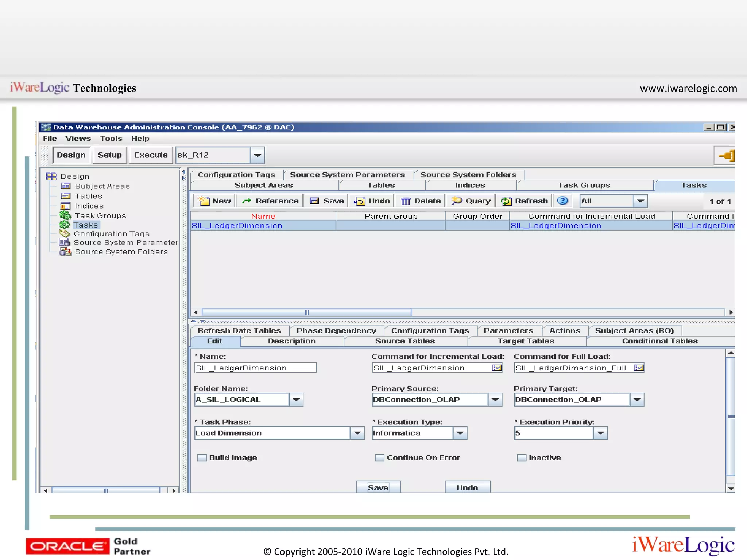Check the Continue On Error box
The height and width of the screenshot is (560, 747).
click(379, 458)
